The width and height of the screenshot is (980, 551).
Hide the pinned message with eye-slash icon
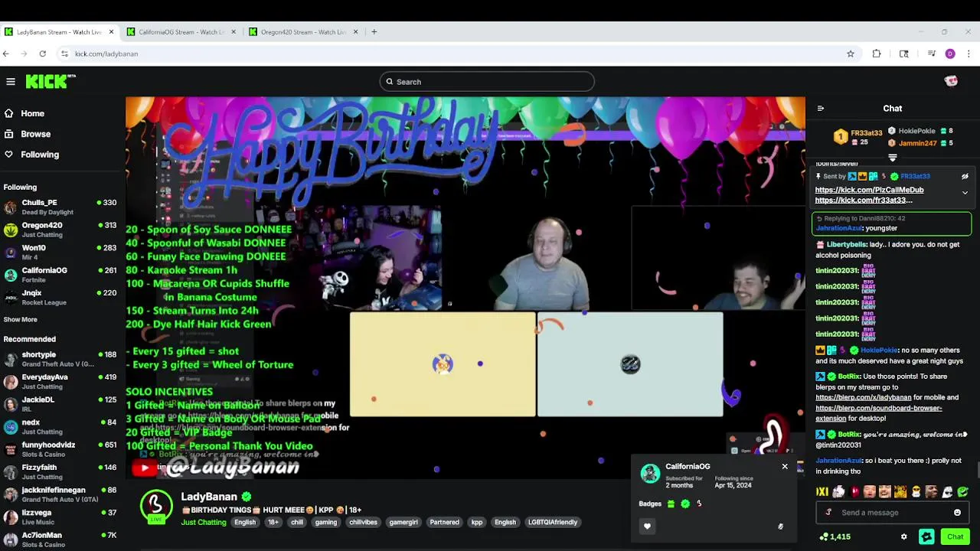point(965,177)
